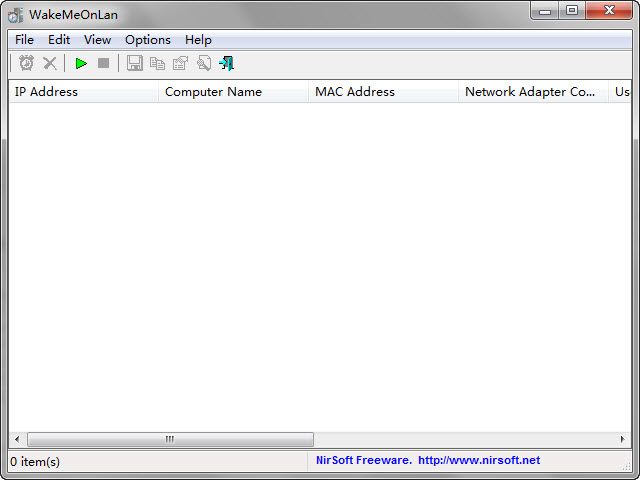This screenshot has width=640, height=480.
Task: Click the Wake Up Selected Computers alarm icon
Action: (27, 63)
